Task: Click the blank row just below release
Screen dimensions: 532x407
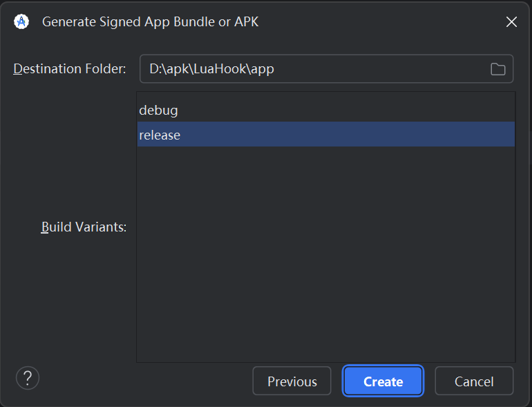Action: click(325, 159)
